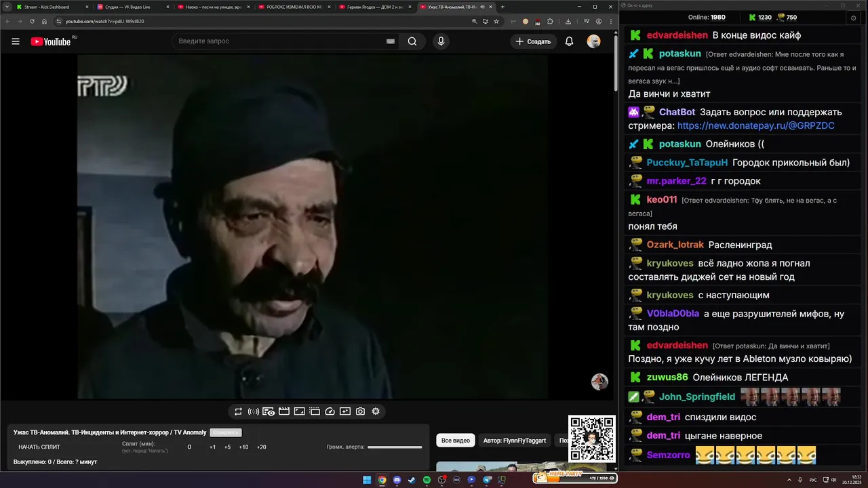Open the donatepay.ru link in chat
The width and height of the screenshot is (868, 488).
(x=755, y=126)
